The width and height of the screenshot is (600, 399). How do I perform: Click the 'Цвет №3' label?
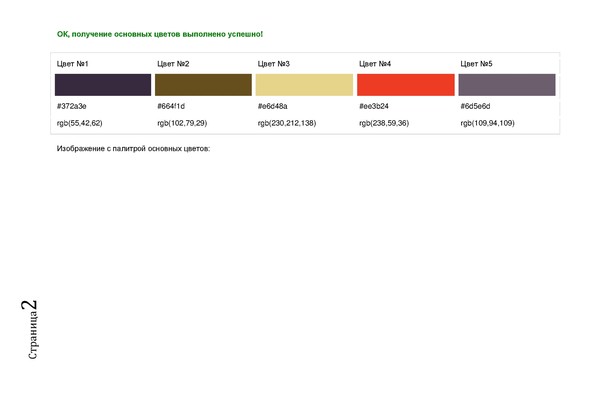[x=274, y=64]
